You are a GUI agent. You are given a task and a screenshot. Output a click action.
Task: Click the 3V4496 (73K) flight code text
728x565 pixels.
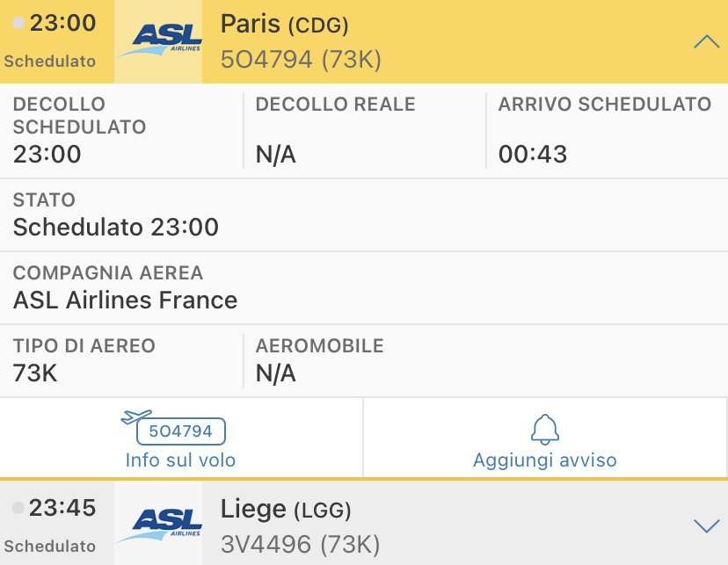[300, 545]
